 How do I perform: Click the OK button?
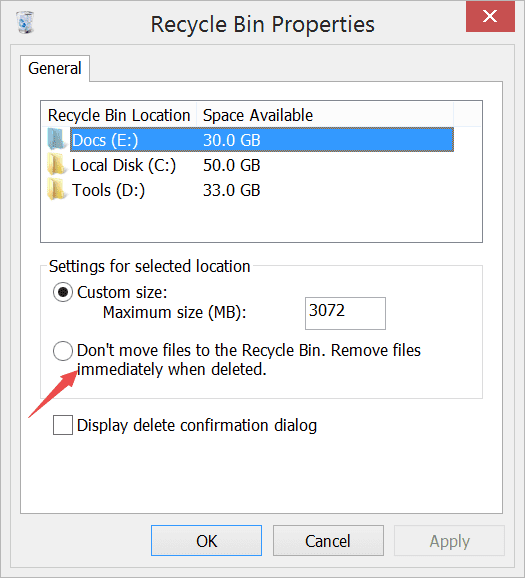[x=206, y=541]
